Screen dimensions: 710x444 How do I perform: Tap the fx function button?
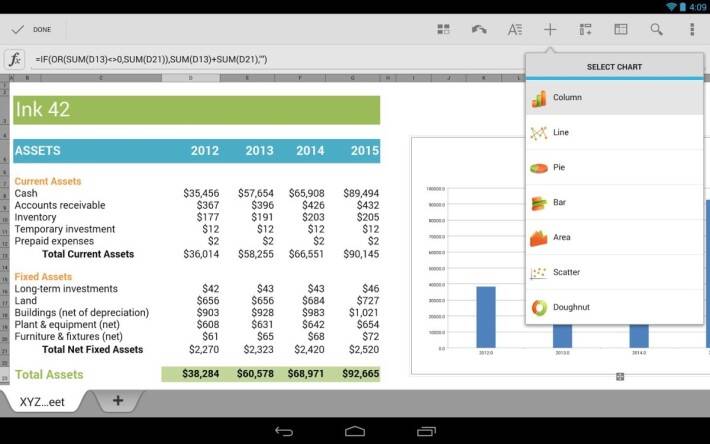click(14, 59)
